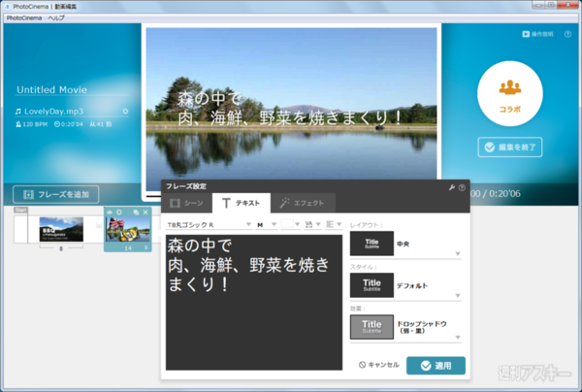Screen dimensions: 582x392
Task: Click the circle settings icon on selected phrase
Action: (119, 212)
